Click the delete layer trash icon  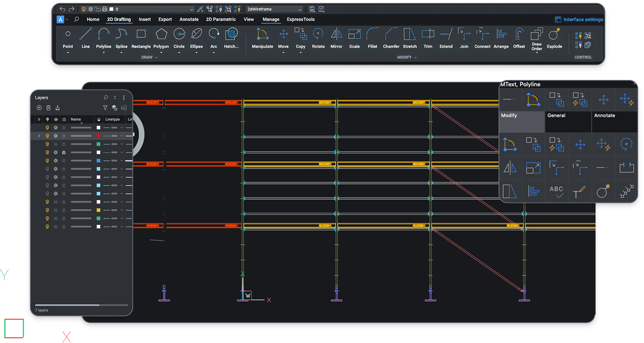pos(48,108)
